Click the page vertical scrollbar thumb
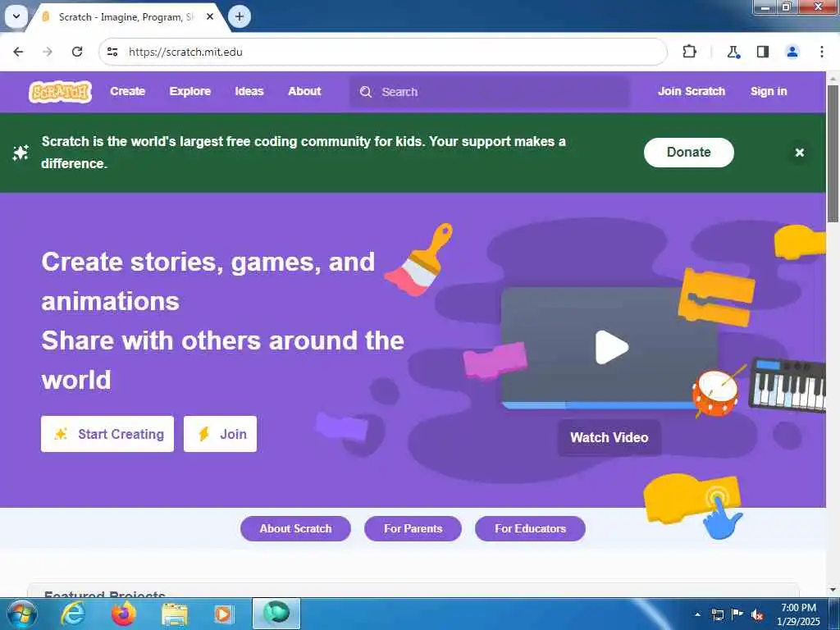Viewport: 840px width, 630px height. [x=833, y=153]
